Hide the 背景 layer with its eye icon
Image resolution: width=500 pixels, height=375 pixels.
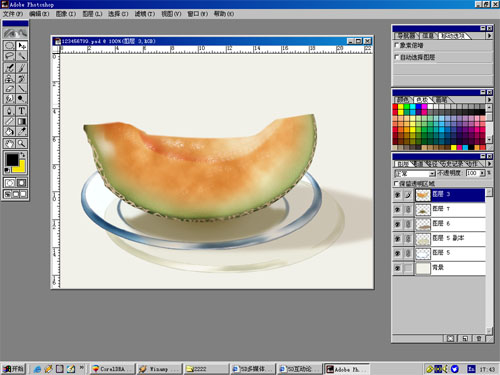(x=397, y=268)
